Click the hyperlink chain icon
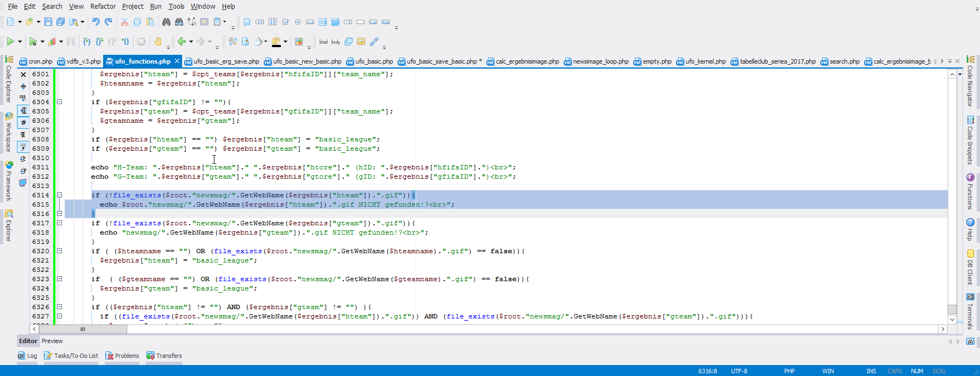 coord(374,42)
